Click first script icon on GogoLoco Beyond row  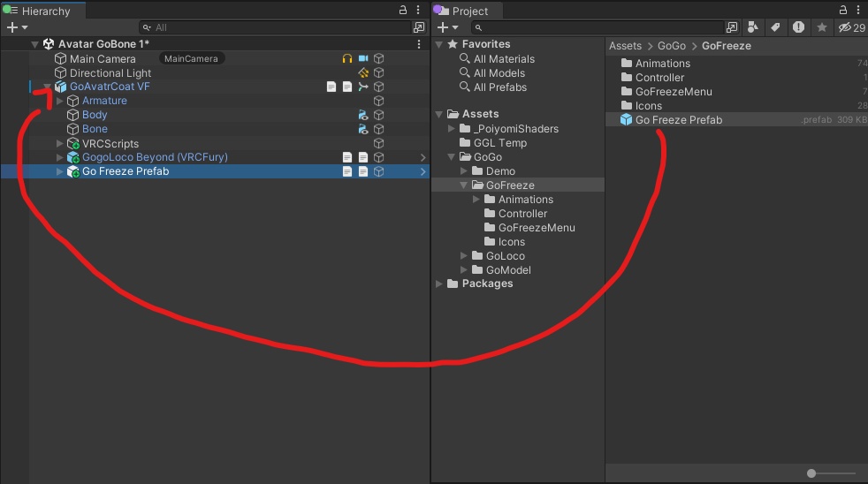click(347, 157)
